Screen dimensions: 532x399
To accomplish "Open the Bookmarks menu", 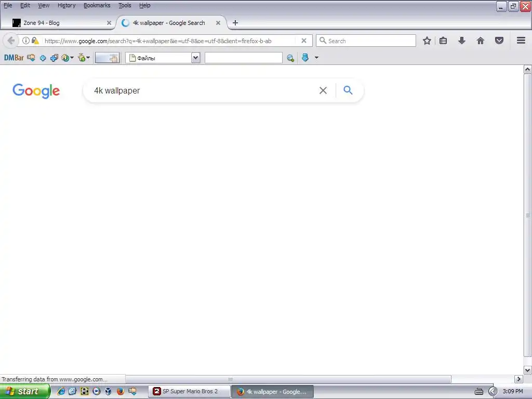I will click(x=97, y=5).
